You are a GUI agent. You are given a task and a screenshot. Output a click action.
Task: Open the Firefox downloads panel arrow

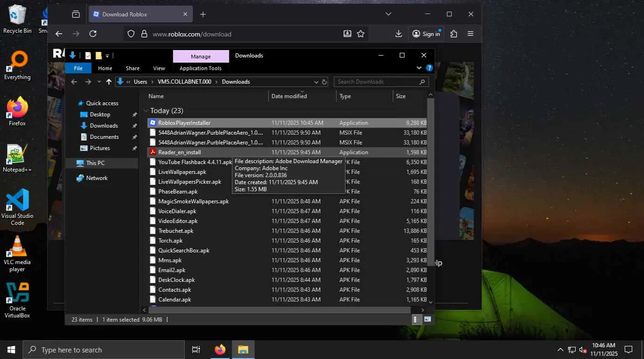coord(399,34)
